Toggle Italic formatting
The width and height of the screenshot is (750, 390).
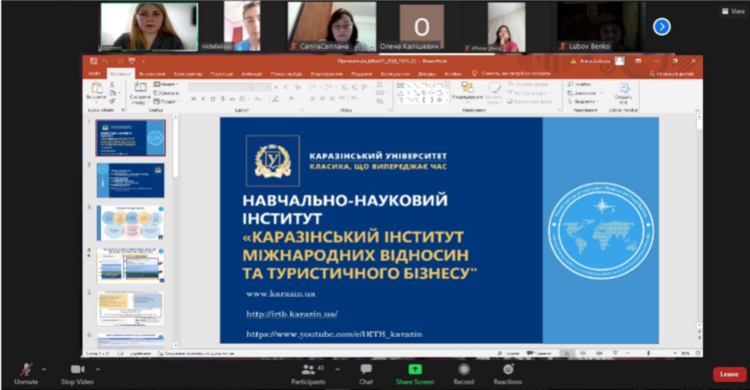[x=203, y=99]
